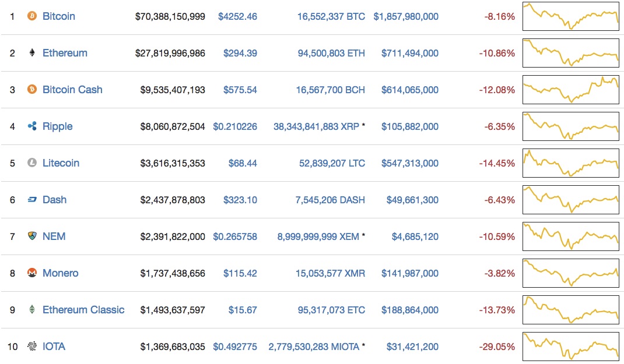This screenshot has width=624, height=364.
Task: Click the Ethereum diamond logo icon
Action: tap(31, 53)
